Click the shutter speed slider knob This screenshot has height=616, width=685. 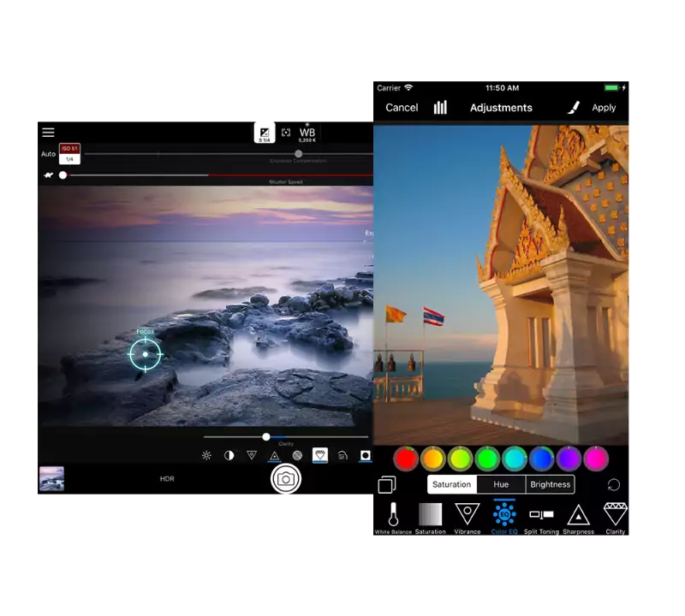(x=63, y=175)
